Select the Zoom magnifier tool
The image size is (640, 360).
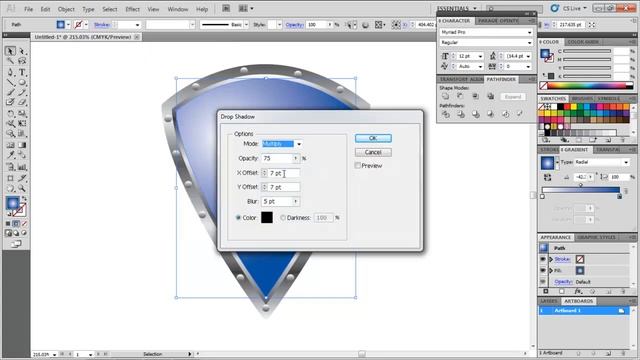coord(22,189)
